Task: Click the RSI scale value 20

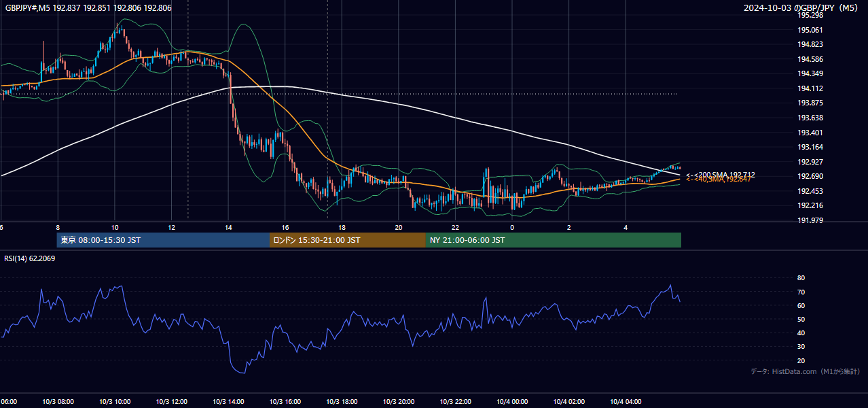Action: [801, 360]
